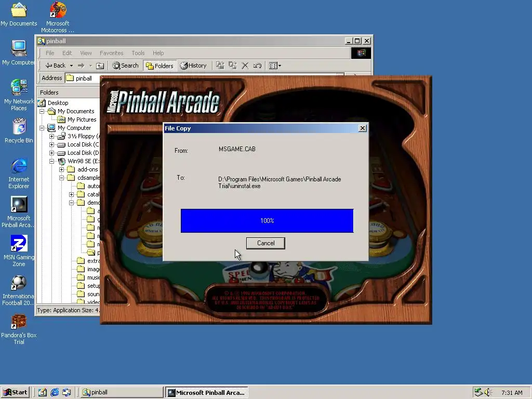
Task: Collapse My Documents tree node
Action: coord(42,111)
